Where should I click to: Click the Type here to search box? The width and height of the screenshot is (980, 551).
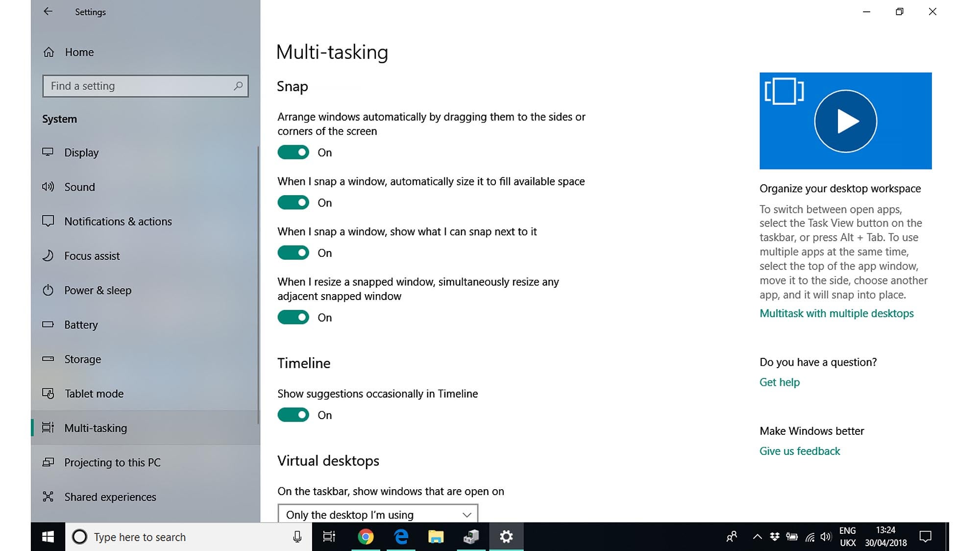tap(189, 537)
